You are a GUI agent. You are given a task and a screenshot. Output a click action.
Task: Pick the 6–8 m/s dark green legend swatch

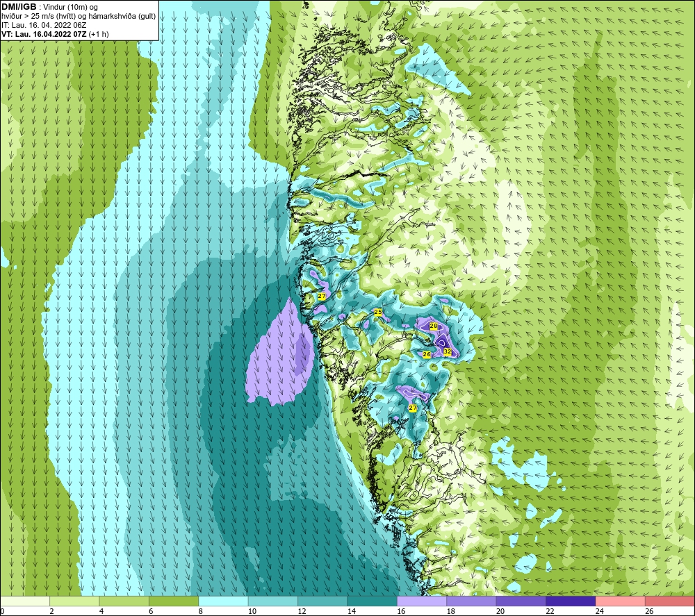point(174,601)
